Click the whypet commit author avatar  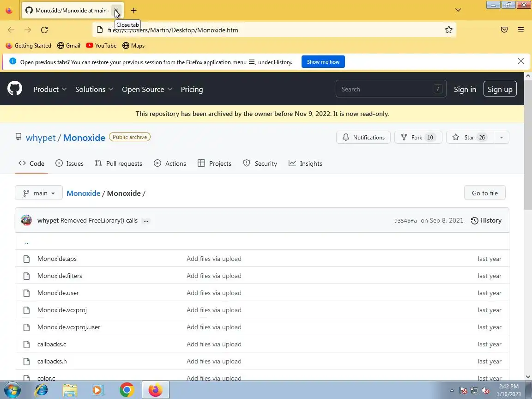(x=26, y=220)
